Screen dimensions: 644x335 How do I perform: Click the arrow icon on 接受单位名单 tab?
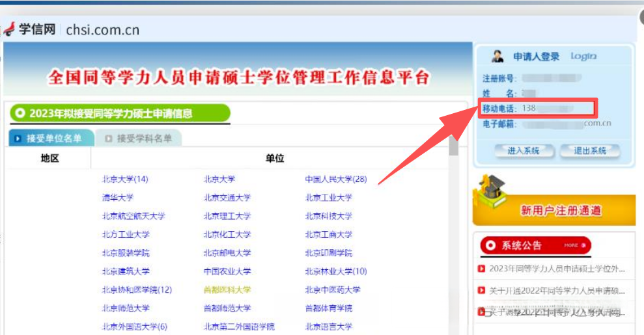pyautogui.click(x=18, y=139)
